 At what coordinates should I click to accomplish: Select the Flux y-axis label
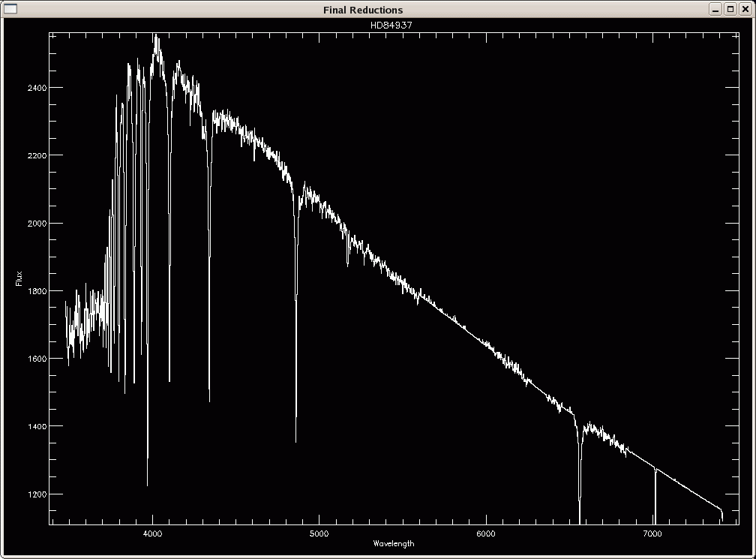point(19,279)
